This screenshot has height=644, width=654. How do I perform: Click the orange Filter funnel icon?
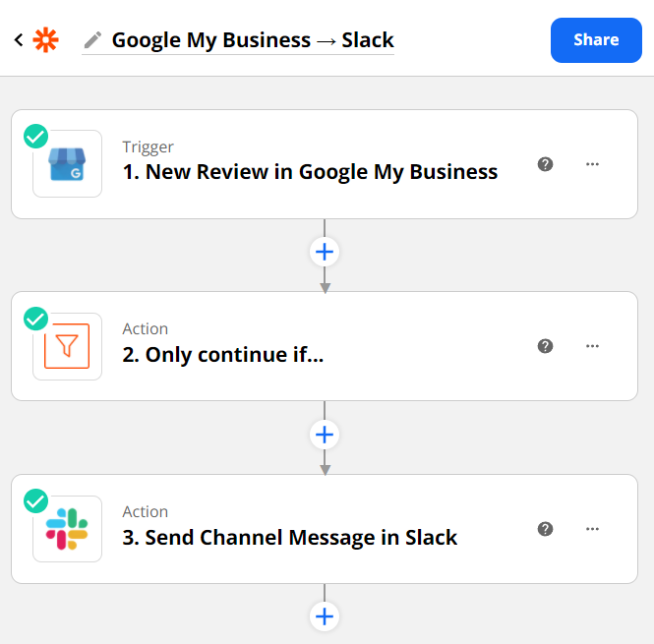point(67,346)
